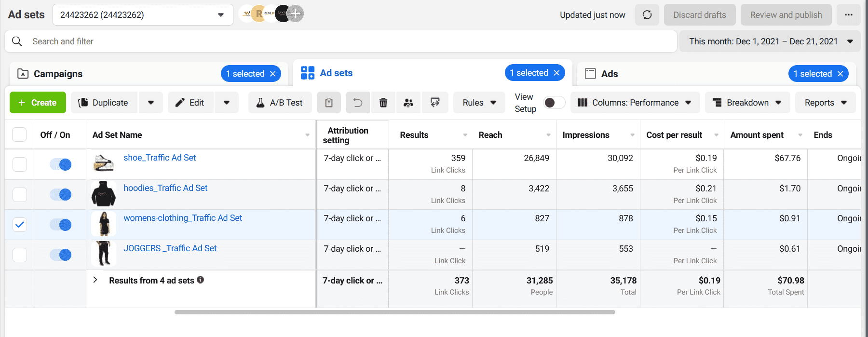Open the account selector dropdown 24423262

point(142,15)
